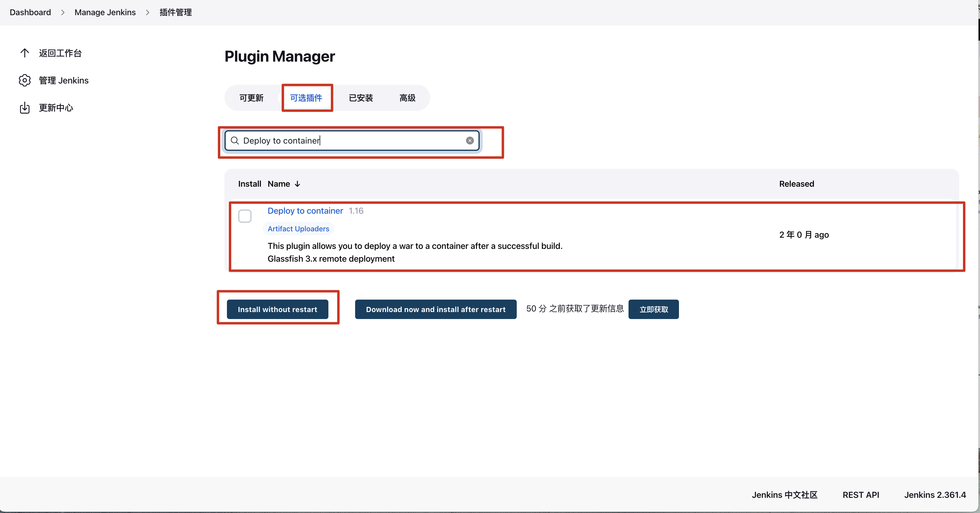
Task: Click the '2 年 0 月 ago' release date
Action: pyautogui.click(x=804, y=235)
